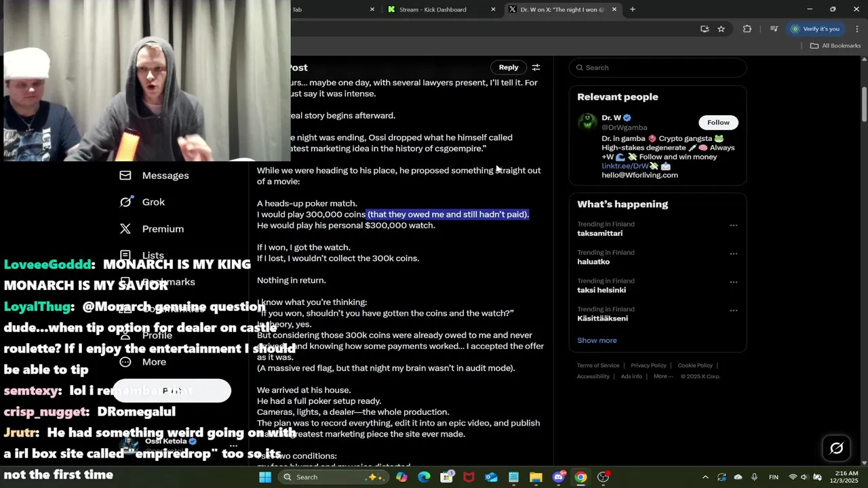The image size is (868, 488).
Task: Open Dr. W profile avatar
Action: click(x=587, y=121)
